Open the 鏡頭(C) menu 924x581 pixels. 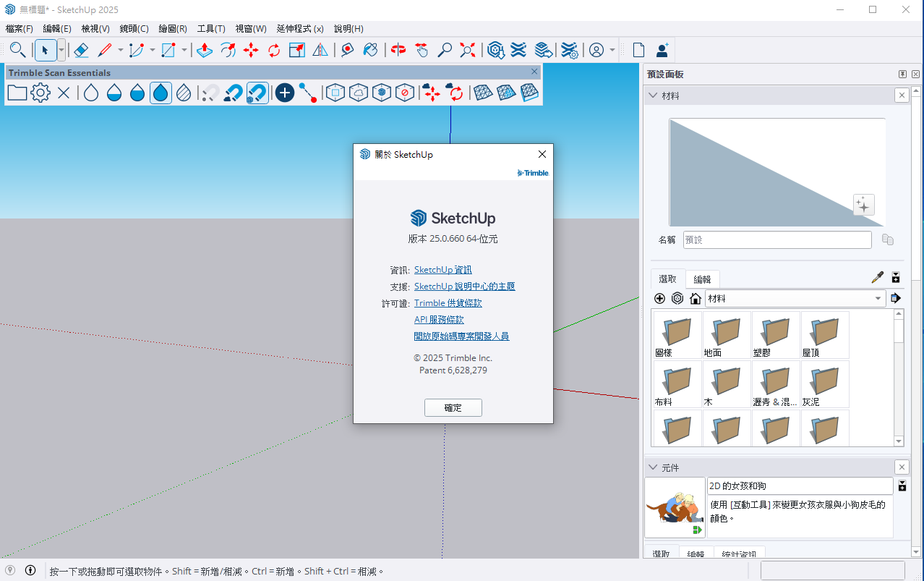point(134,29)
